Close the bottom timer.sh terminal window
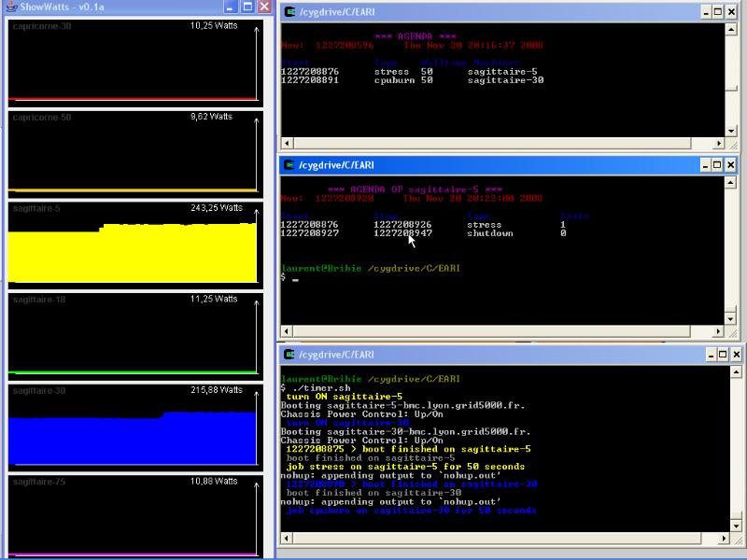The height and width of the screenshot is (560, 747). point(736,355)
